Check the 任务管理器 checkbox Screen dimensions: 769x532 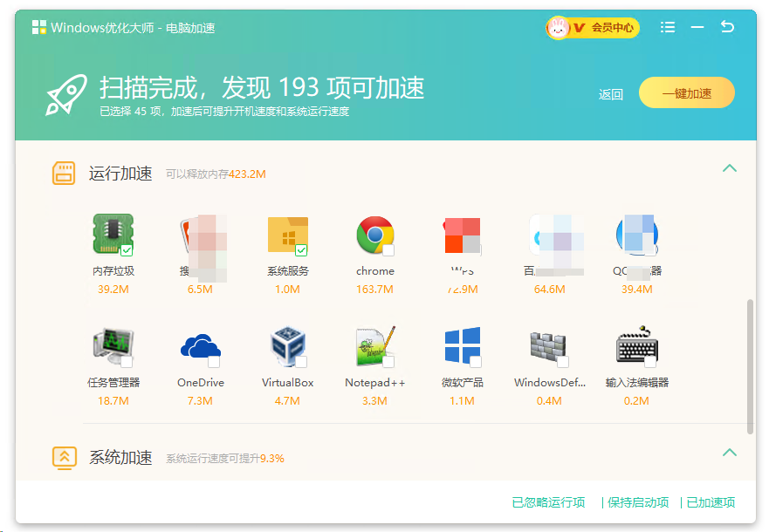[127, 362]
